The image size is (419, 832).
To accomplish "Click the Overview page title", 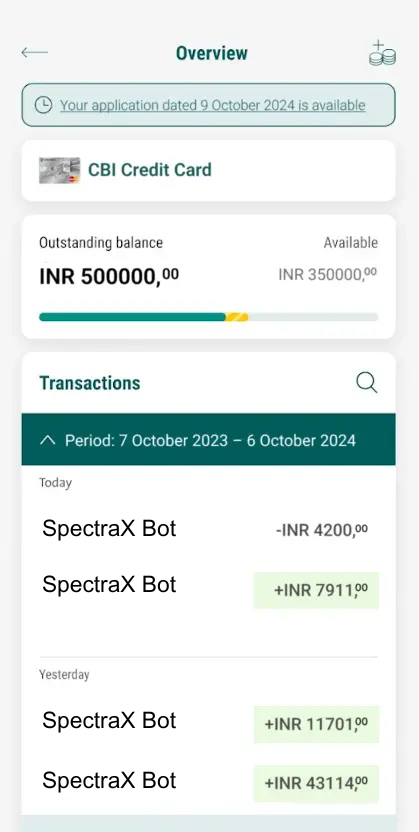I will pyautogui.click(x=212, y=53).
